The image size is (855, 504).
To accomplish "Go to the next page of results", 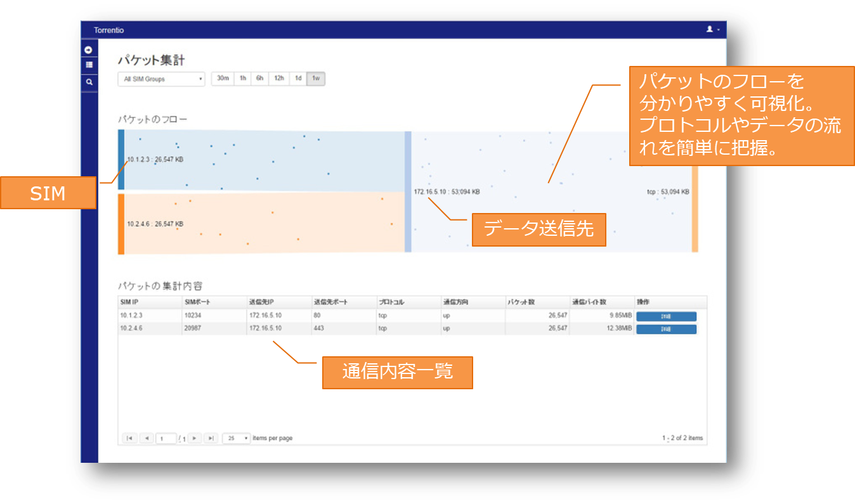I will click(195, 438).
